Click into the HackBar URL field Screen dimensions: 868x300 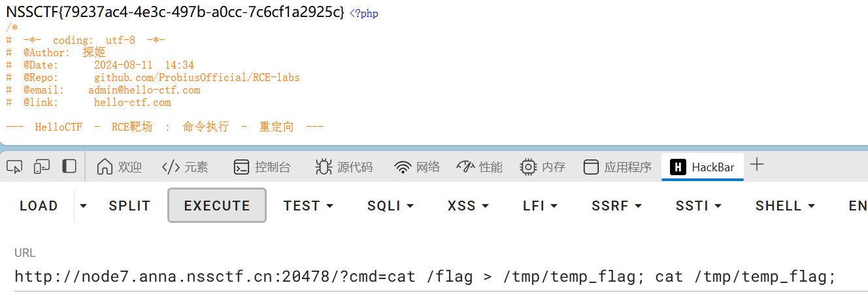425,276
